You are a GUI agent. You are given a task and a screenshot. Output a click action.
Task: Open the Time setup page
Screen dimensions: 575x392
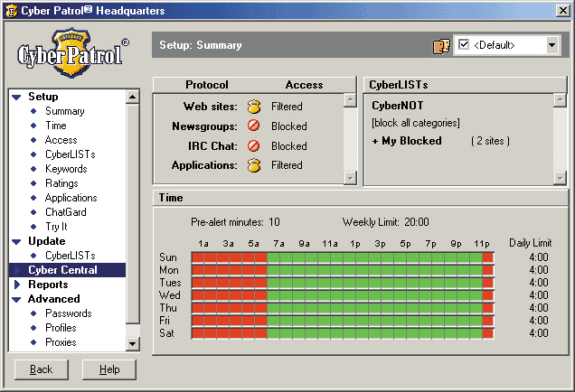tap(56, 126)
